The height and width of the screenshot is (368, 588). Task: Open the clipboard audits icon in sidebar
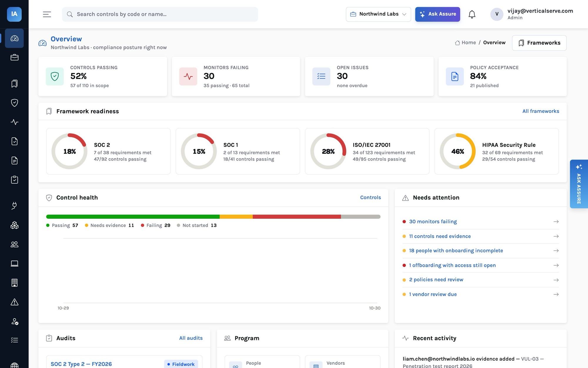(x=14, y=180)
